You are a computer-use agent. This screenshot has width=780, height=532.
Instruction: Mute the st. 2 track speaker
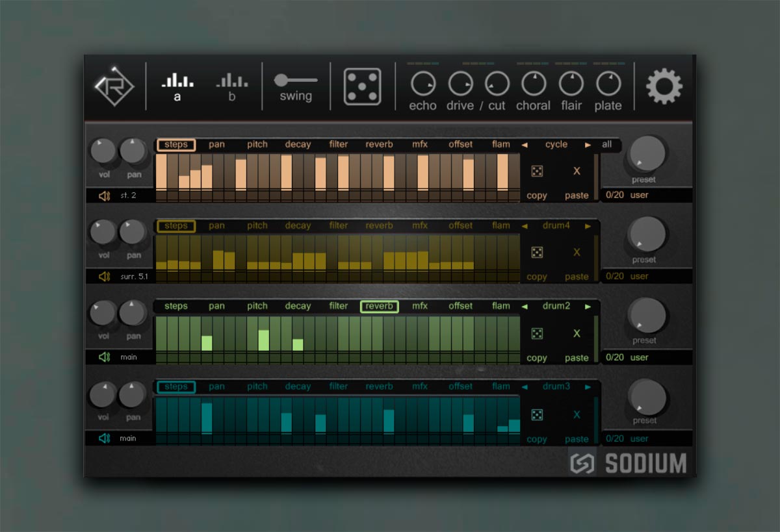pyautogui.click(x=104, y=195)
